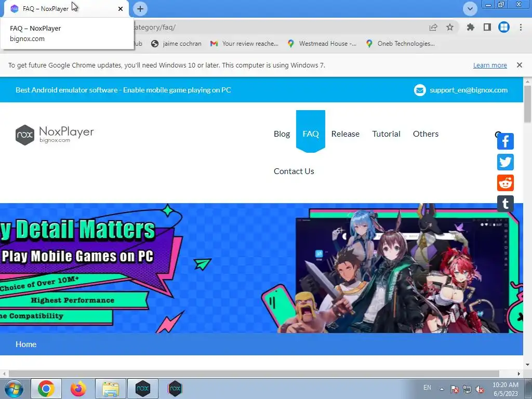The width and height of the screenshot is (532, 399).
Task: Open the share this page icon
Action: (x=433, y=27)
